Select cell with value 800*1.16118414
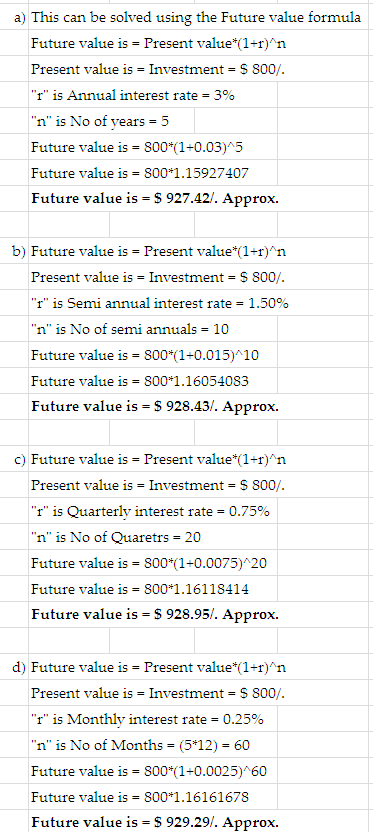 click(140, 589)
